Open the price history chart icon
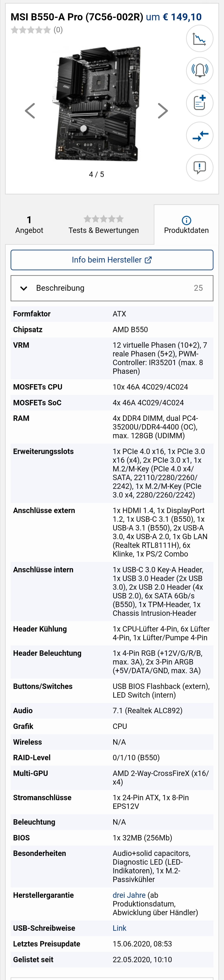 pos(200,38)
